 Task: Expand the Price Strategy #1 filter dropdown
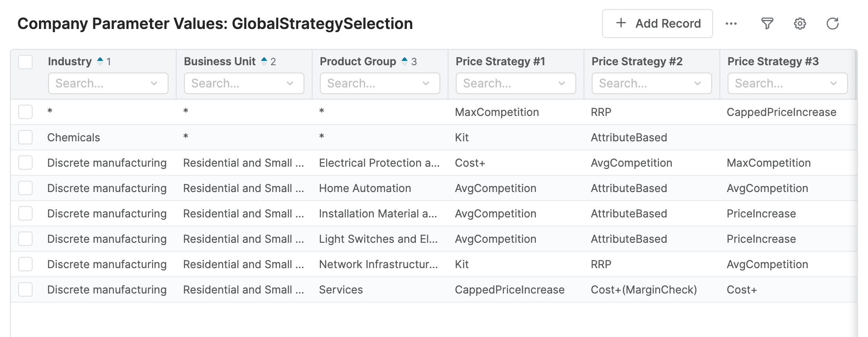tap(562, 83)
